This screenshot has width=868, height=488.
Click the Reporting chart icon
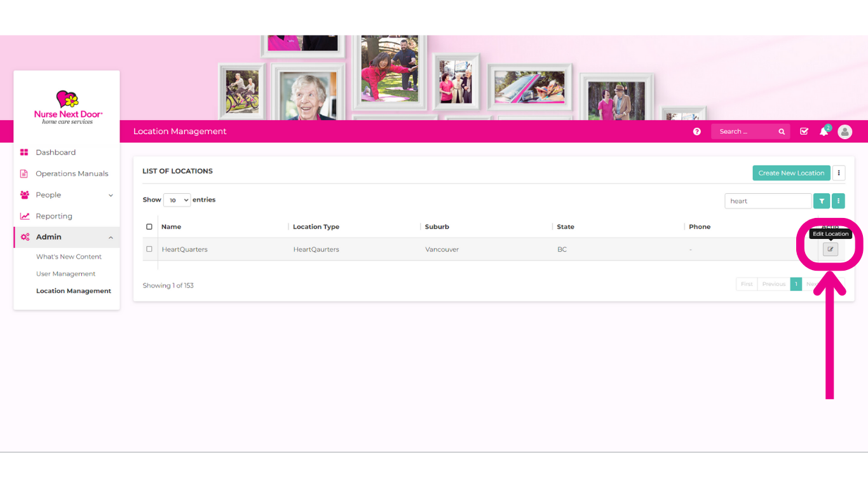coord(25,216)
